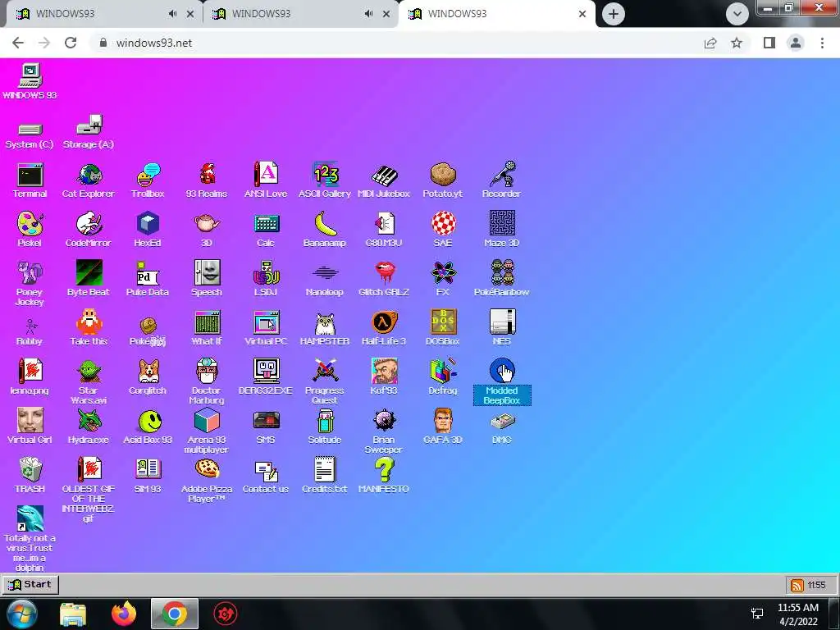Launch CodeMirror icon
Viewport: 840px width, 630px height.
point(89,224)
